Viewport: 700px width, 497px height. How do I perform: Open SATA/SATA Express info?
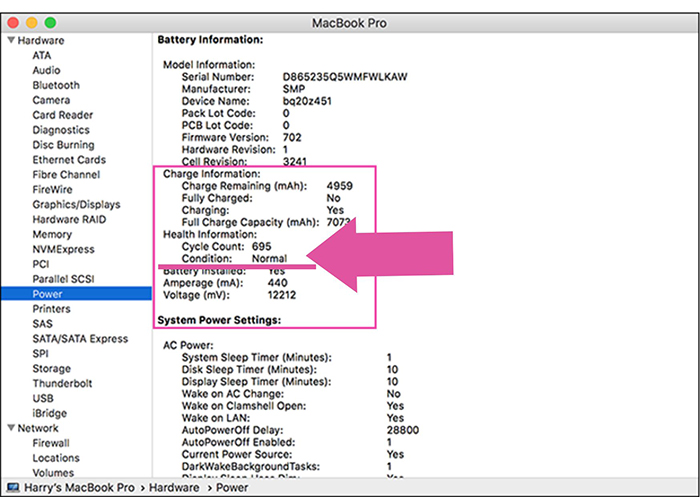[80, 338]
